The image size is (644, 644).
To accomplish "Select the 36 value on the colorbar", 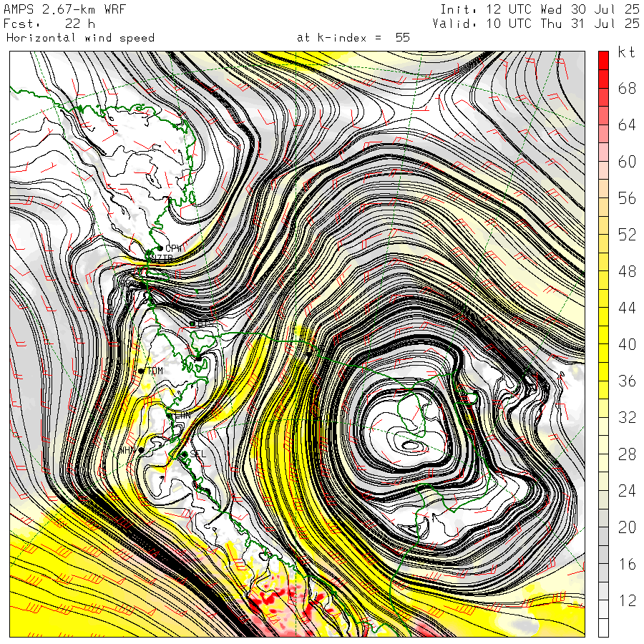I will tap(627, 381).
